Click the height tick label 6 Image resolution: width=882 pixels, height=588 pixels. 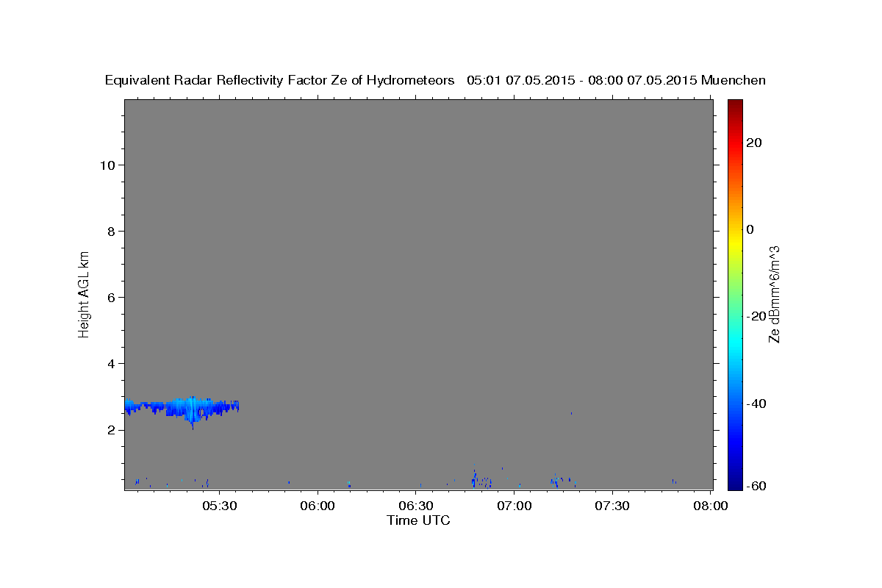coord(110,297)
